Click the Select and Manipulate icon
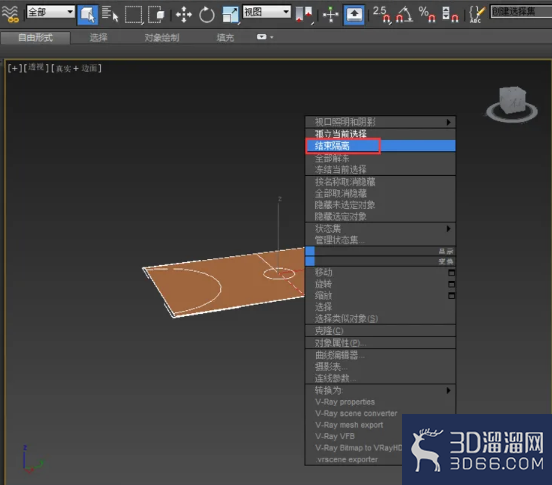This screenshot has height=485, width=552. [x=330, y=15]
